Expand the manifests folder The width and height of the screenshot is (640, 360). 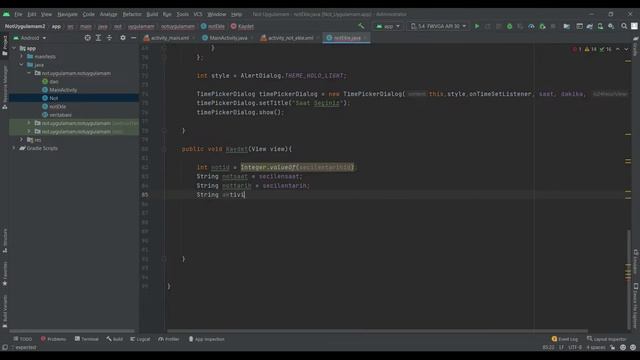[x=22, y=56]
